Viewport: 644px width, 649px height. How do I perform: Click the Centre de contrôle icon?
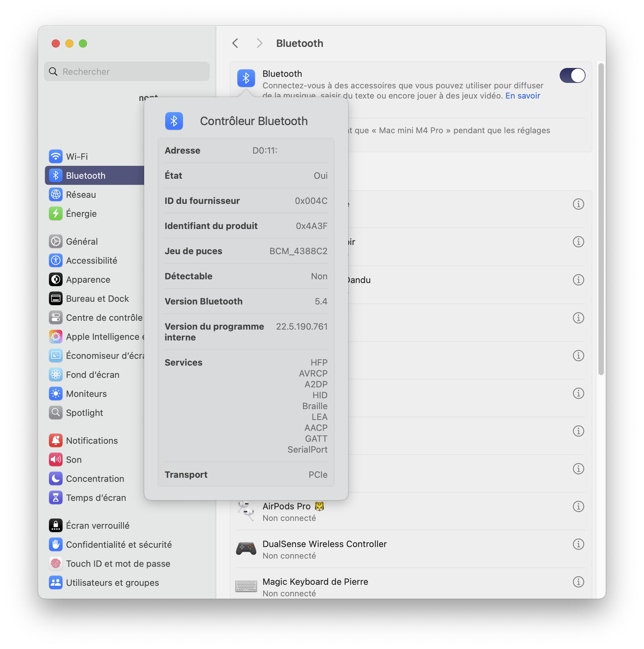[56, 318]
